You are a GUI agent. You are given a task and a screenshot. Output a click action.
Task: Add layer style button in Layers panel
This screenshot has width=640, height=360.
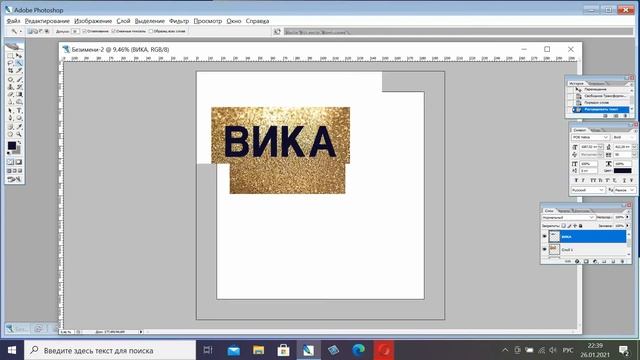577,261
